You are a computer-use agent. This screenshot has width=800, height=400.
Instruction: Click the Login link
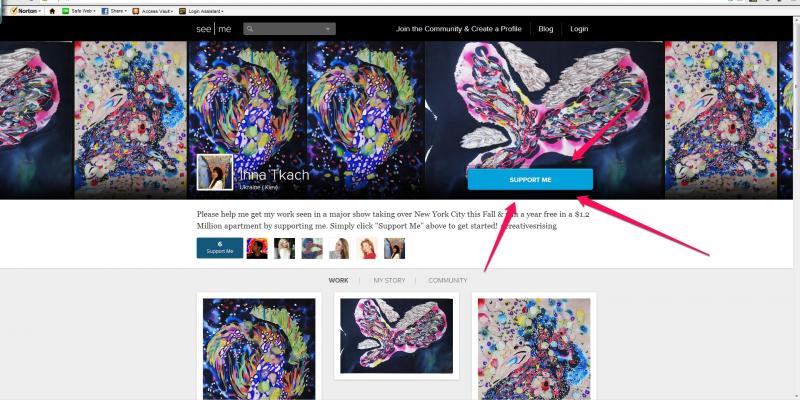coord(578,29)
